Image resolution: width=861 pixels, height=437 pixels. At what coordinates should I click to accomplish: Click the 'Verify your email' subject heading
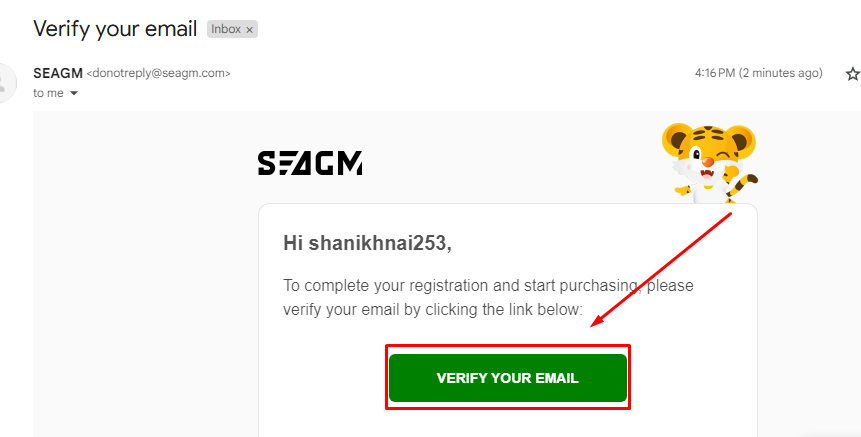pos(115,29)
